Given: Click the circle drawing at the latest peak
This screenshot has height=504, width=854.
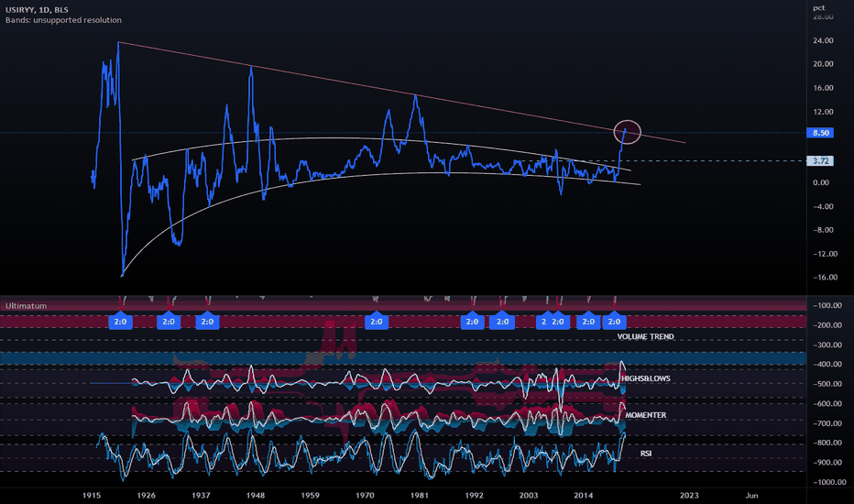Looking at the screenshot, I should pos(628,132).
